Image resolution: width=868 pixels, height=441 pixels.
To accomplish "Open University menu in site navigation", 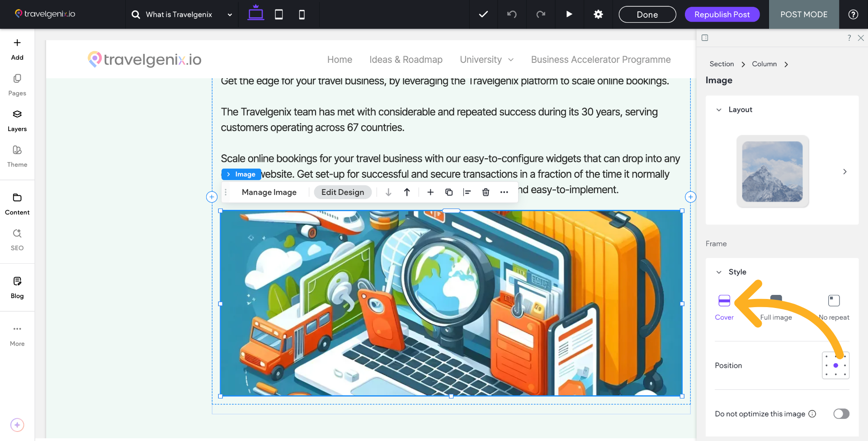I will pyautogui.click(x=486, y=60).
